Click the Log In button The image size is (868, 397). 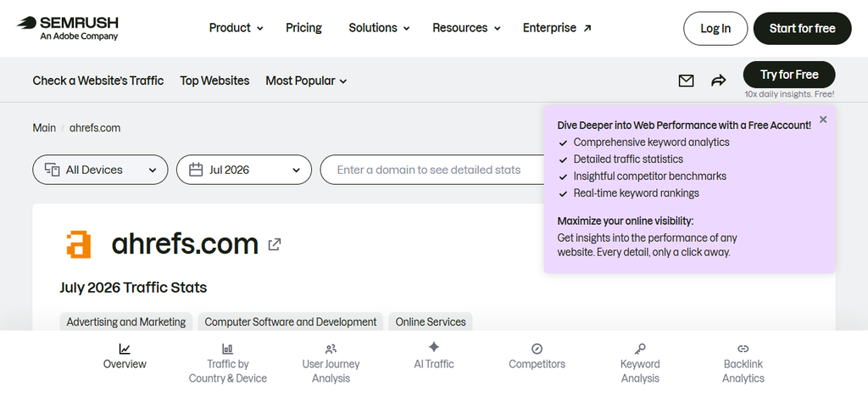coord(715,28)
